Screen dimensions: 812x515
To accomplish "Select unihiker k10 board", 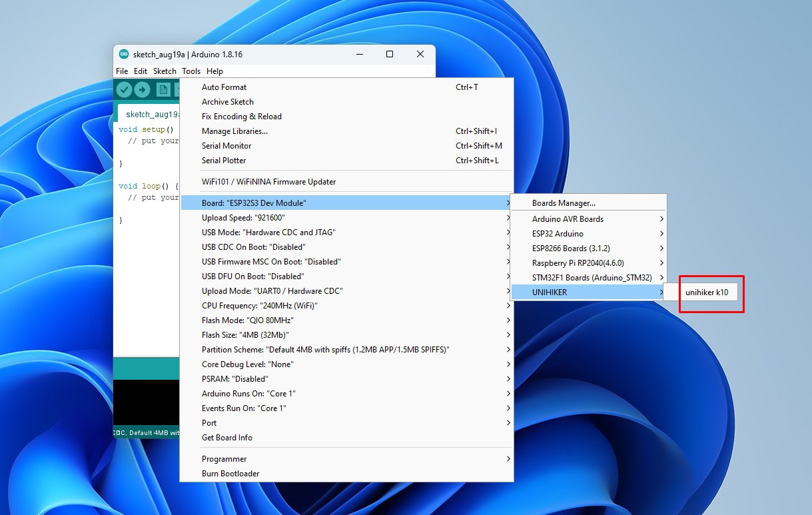I will (x=707, y=292).
